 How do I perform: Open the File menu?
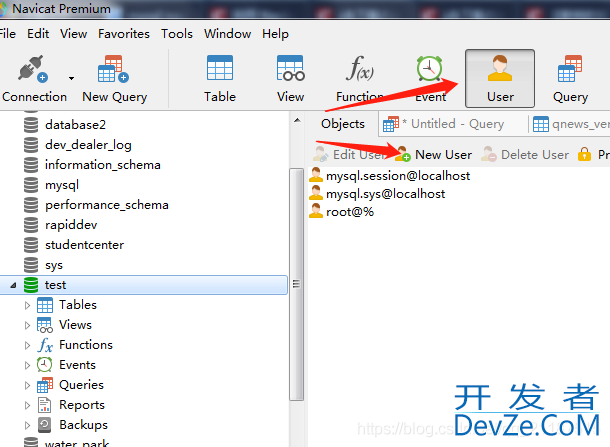(7, 34)
